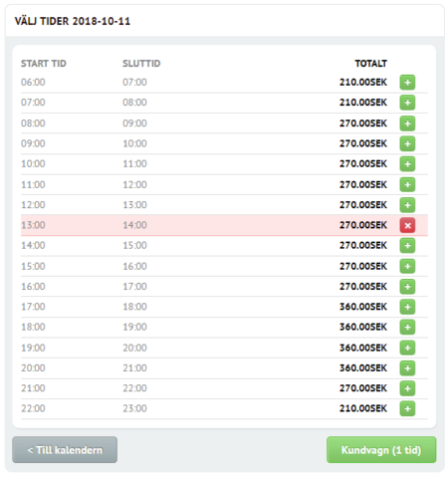The image size is (448, 477).
Task: Select the highlighted 13:00 row
Action: click(x=224, y=225)
